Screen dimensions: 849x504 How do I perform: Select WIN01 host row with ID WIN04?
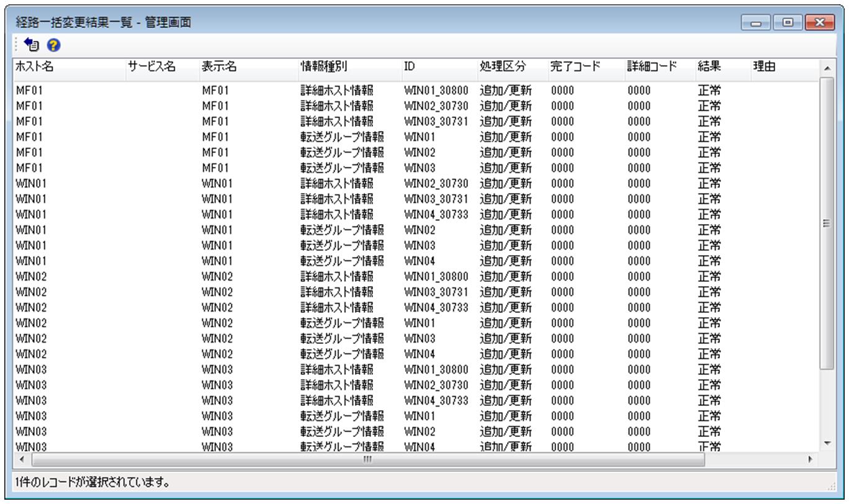[x=416, y=261]
